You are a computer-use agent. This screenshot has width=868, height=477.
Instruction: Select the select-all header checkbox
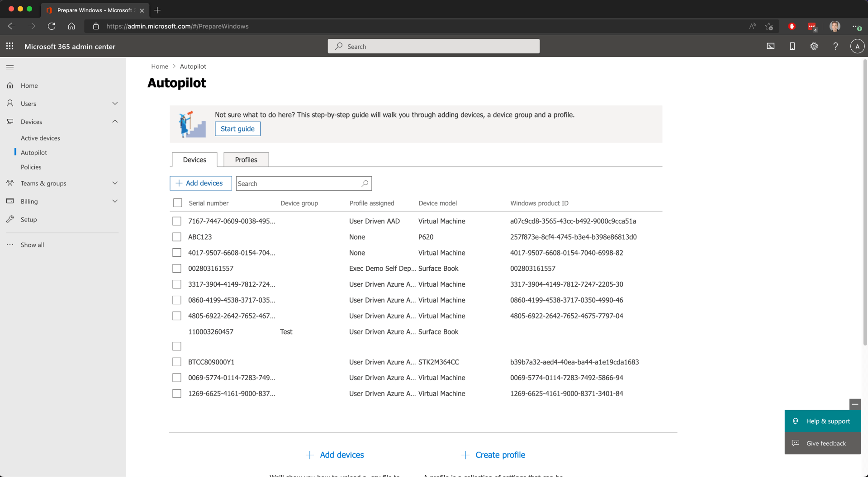point(178,203)
